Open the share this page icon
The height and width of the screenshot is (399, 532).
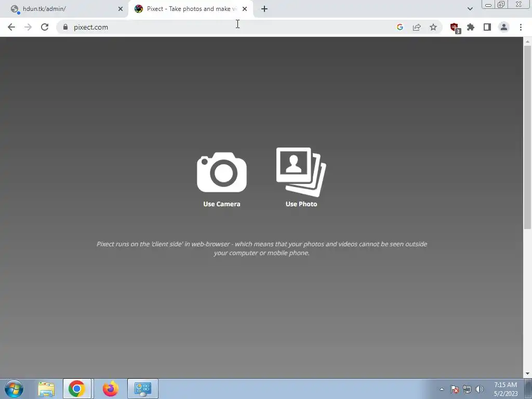pyautogui.click(x=417, y=27)
